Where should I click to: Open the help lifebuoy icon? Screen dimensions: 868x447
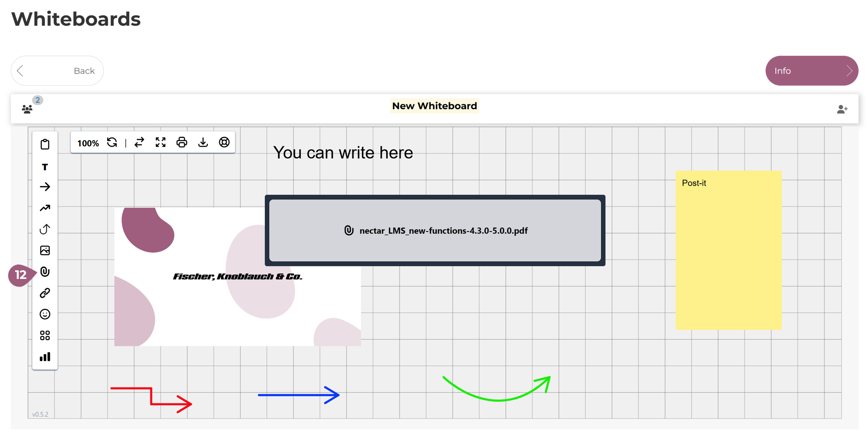pyautogui.click(x=224, y=142)
